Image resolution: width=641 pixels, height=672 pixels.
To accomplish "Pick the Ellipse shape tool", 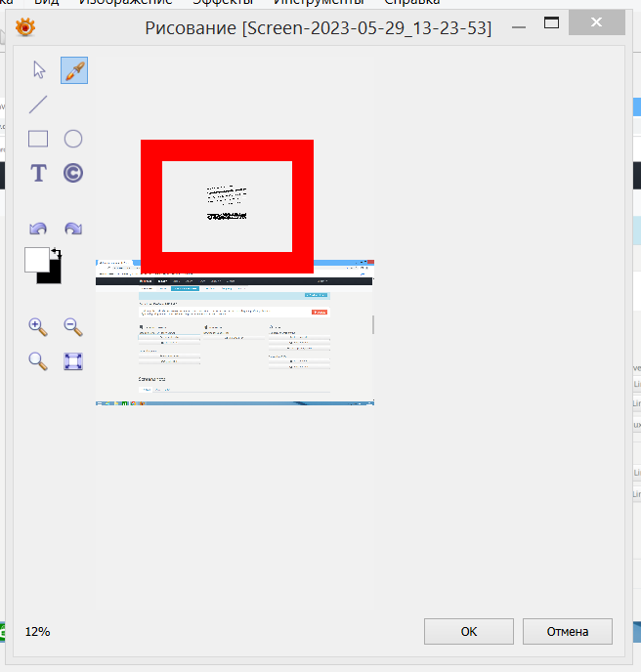I will tap(73, 139).
